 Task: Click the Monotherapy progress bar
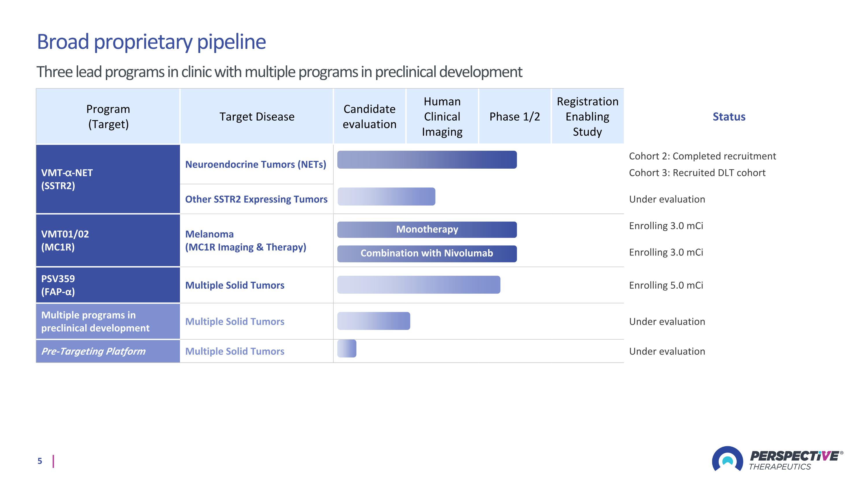click(x=426, y=229)
